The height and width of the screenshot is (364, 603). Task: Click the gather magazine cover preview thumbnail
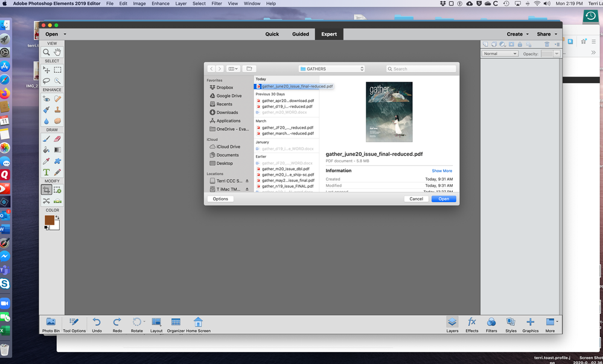point(389,112)
